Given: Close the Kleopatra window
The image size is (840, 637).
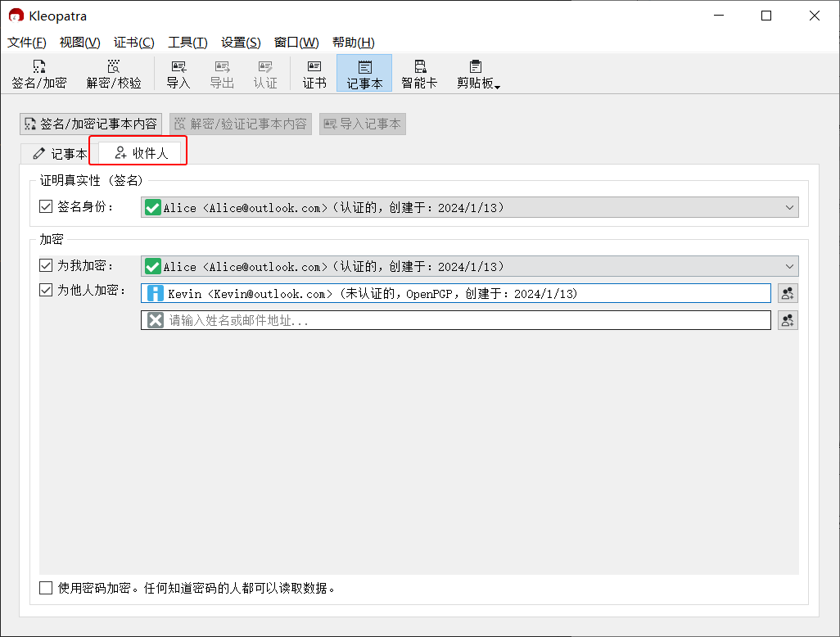Looking at the screenshot, I should 815,16.
